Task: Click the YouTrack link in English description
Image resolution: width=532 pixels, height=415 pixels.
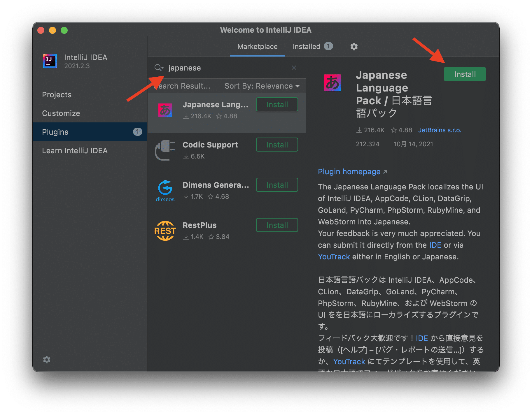Action: point(334,257)
